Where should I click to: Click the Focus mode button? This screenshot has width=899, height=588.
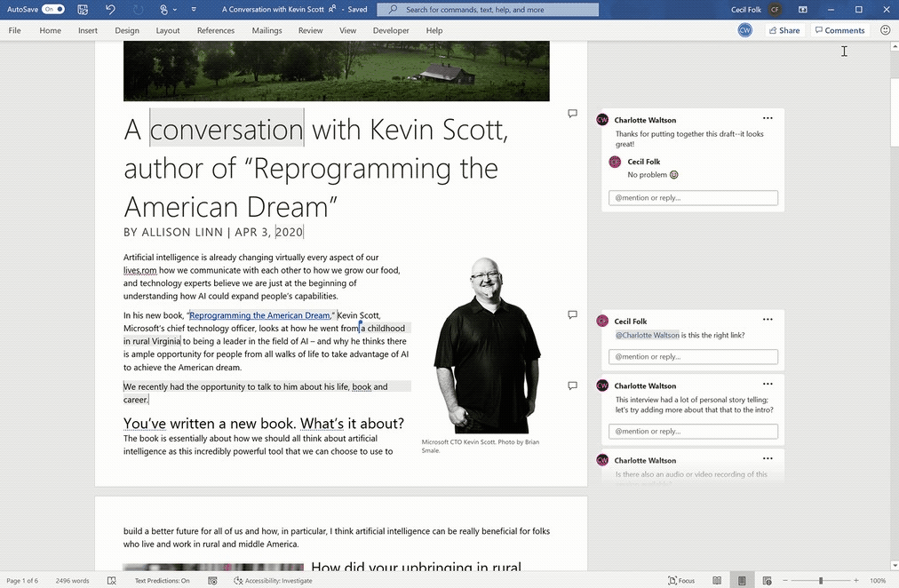pyautogui.click(x=681, y=581)
